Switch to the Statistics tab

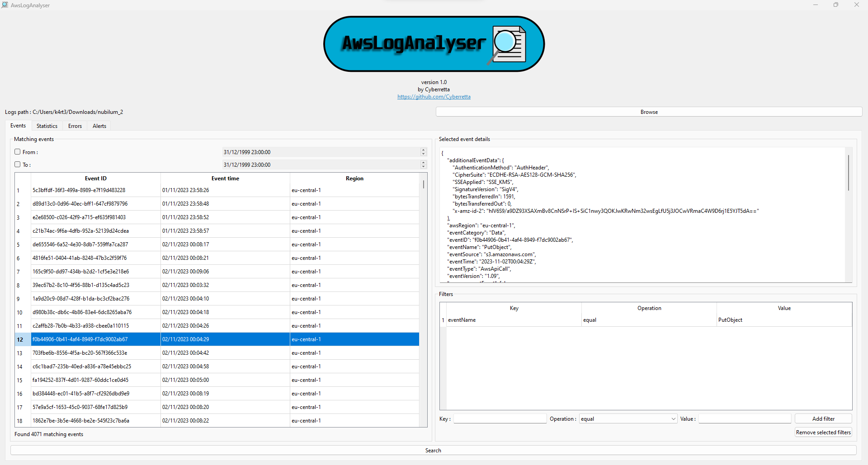(x=47, y=126)
